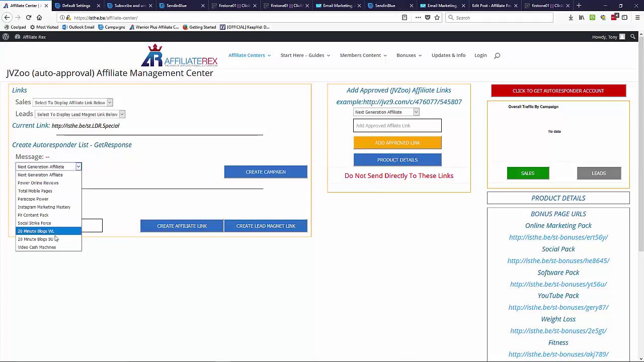This screenshot has height=362, width=644.
Task: Click the Howdy Tony avatar
Action: (622, 37)
